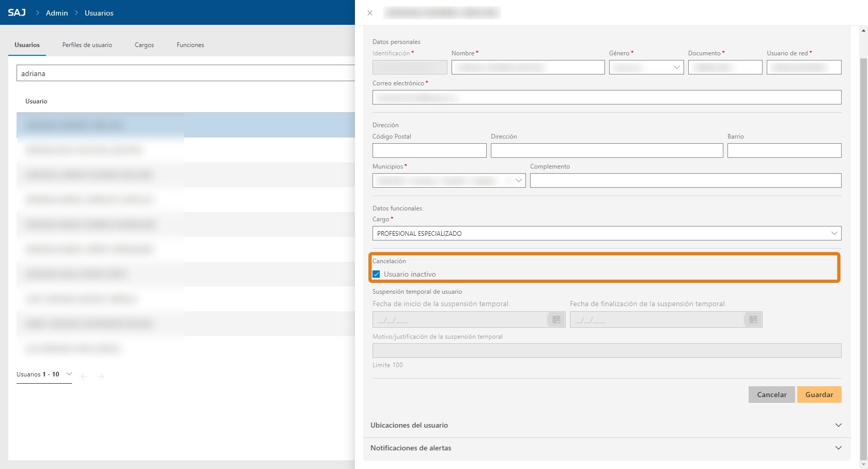
Task: Click the Cancelar button
Action: point(772,395)
